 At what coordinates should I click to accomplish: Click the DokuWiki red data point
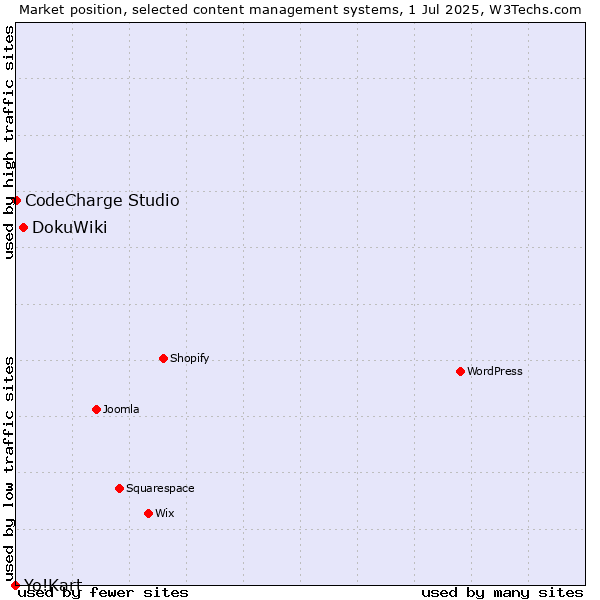23,228
